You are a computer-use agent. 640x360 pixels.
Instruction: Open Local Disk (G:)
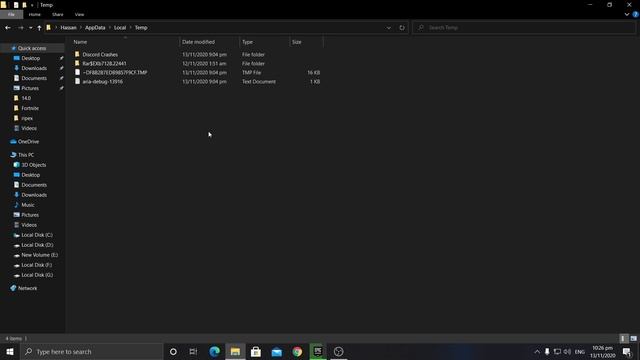click(37, 275)
